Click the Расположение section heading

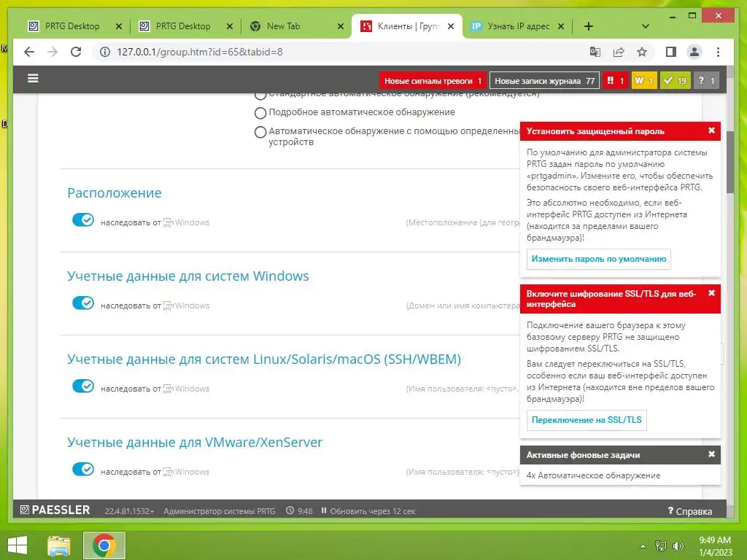[115, 192]
